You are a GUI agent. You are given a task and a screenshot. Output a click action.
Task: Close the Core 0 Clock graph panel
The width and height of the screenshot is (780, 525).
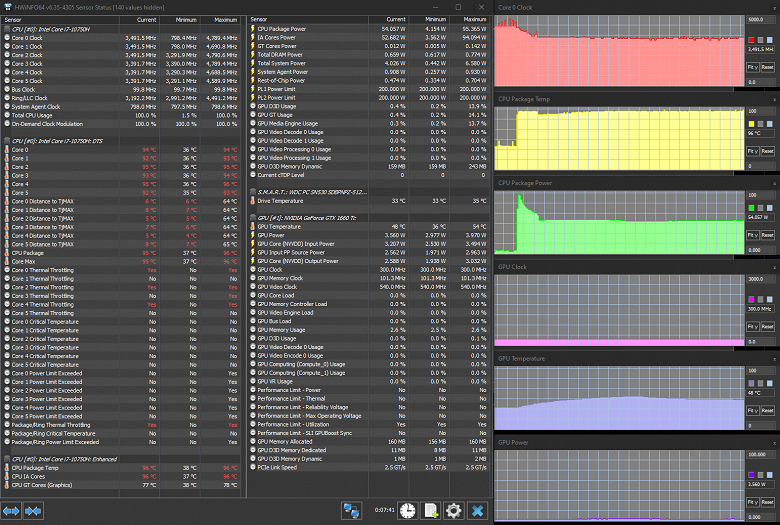click(x=772, y=7)
